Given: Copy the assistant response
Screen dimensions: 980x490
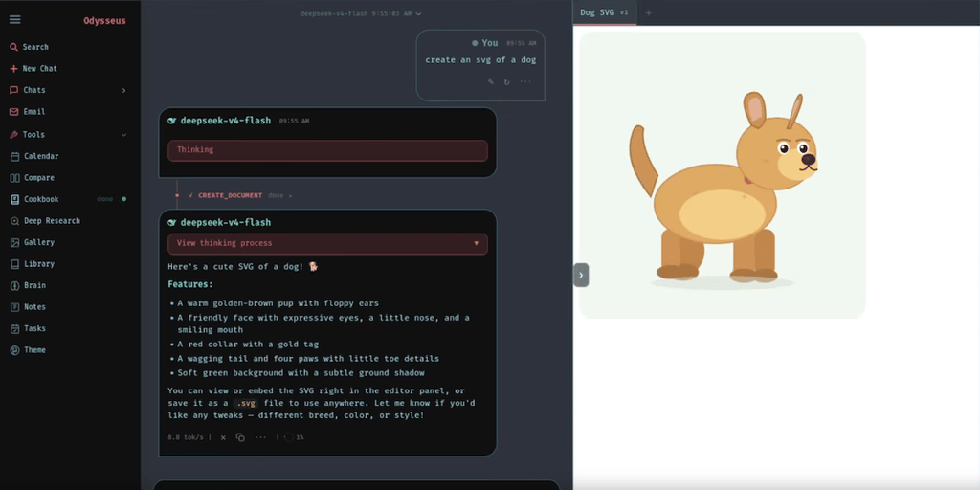Looking at the screenshot, I should (240, 437).
